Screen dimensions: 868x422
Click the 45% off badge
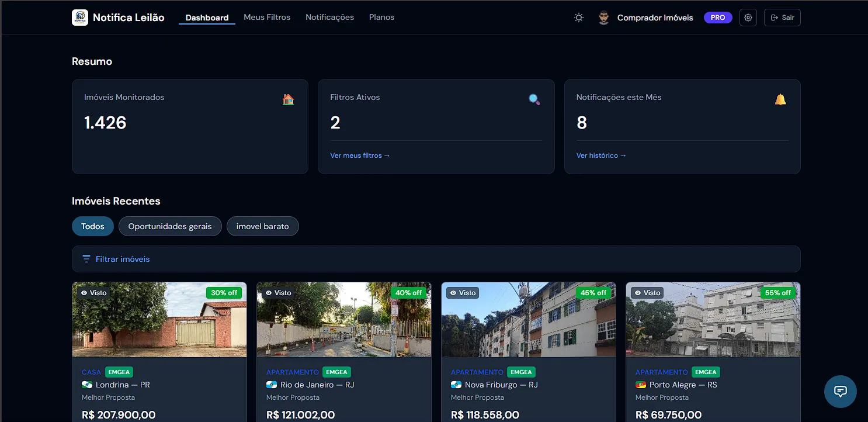[593, 293]
